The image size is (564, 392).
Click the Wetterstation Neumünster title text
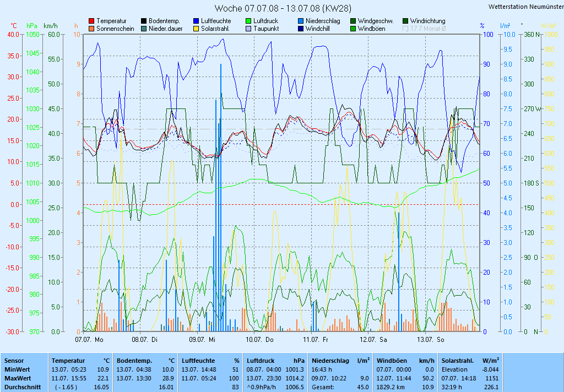tap(524, 7)
